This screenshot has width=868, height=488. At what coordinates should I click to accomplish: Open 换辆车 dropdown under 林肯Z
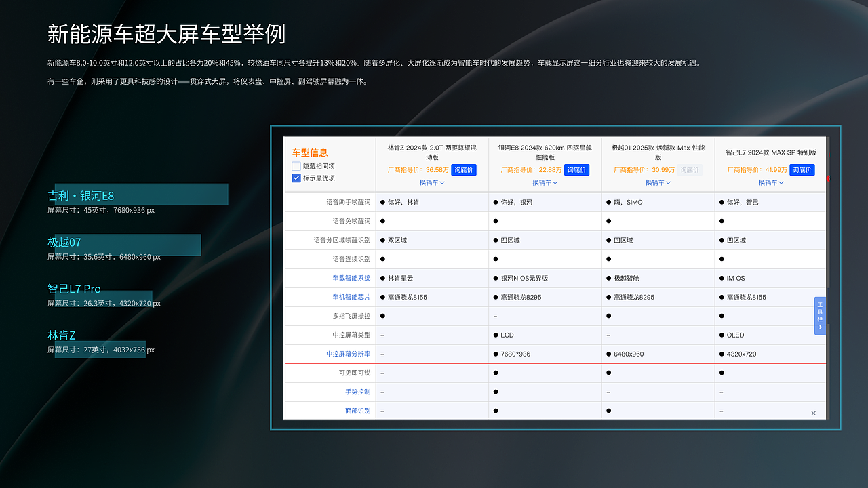click(432, 182)
